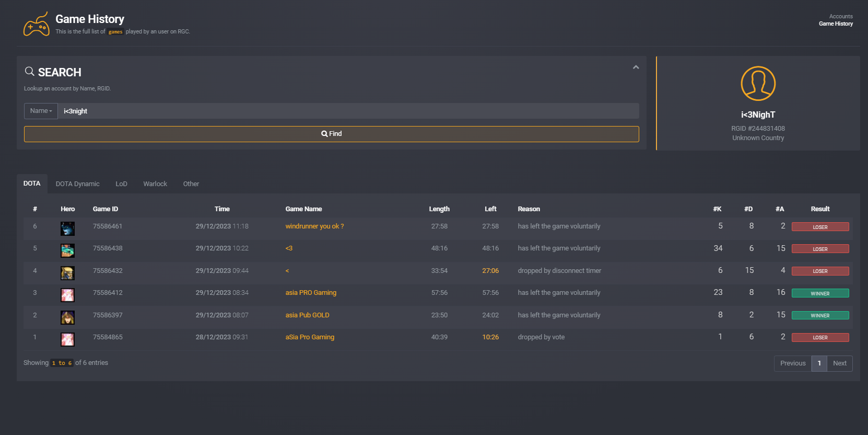Viewport: 868px width, 435px height.
Task: Open game named '<' in row 4
Action: pyautogui.click(x=287, y=271)
